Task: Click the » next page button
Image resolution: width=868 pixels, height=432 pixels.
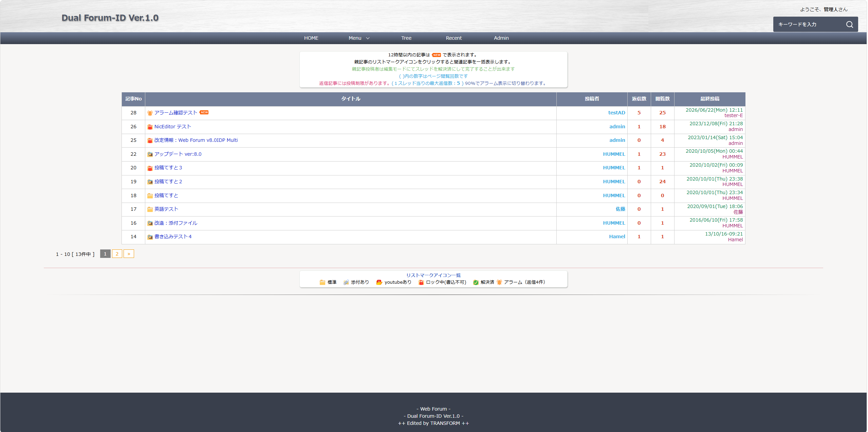Action: click(129, 254)
